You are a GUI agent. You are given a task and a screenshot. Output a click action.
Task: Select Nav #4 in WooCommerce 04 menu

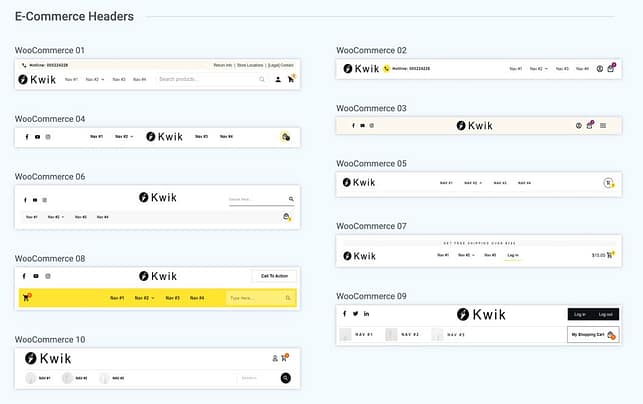(x=226, y=137)
